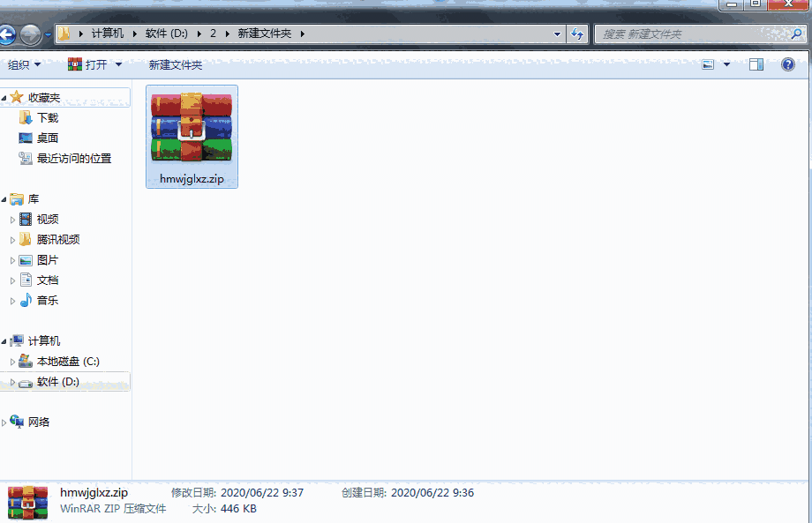Click the refresh icon in address bar

pyautogui.click(x=577, y=34)
